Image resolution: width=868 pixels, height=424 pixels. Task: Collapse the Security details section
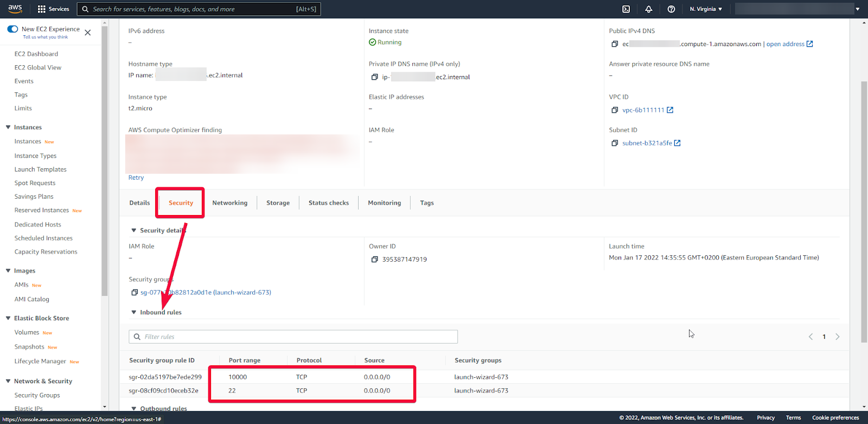point(134,231)
